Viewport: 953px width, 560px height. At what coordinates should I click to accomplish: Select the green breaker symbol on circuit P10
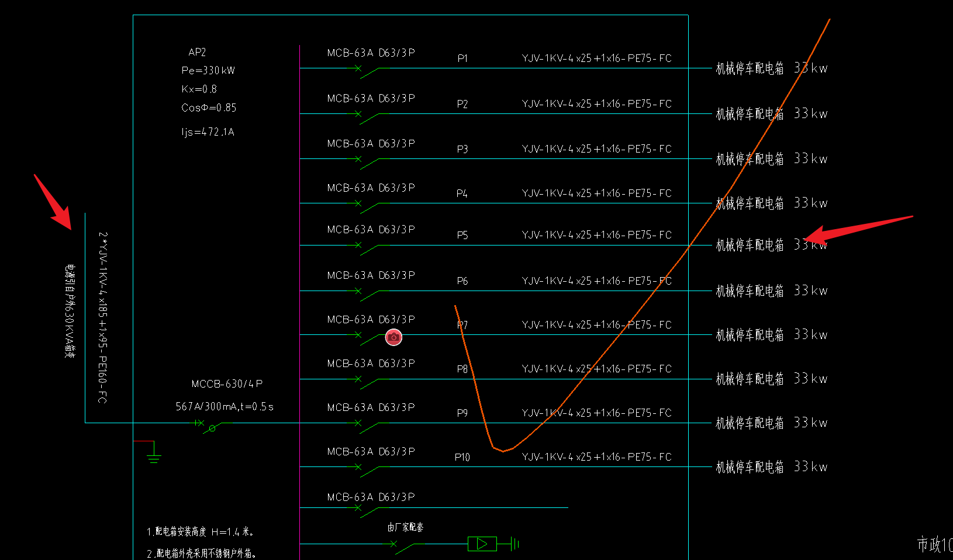(x=368, y=470)
